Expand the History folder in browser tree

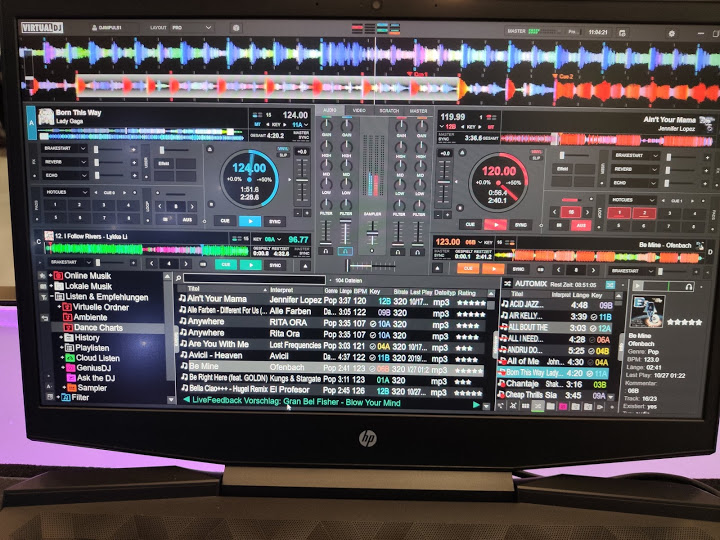click(x=61, y=337)
